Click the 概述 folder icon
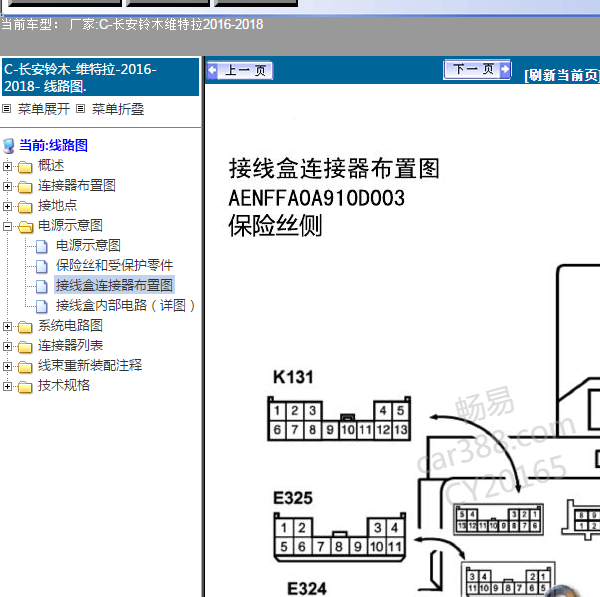This screenshot has width=600, height=597. [x=25, y=167]
